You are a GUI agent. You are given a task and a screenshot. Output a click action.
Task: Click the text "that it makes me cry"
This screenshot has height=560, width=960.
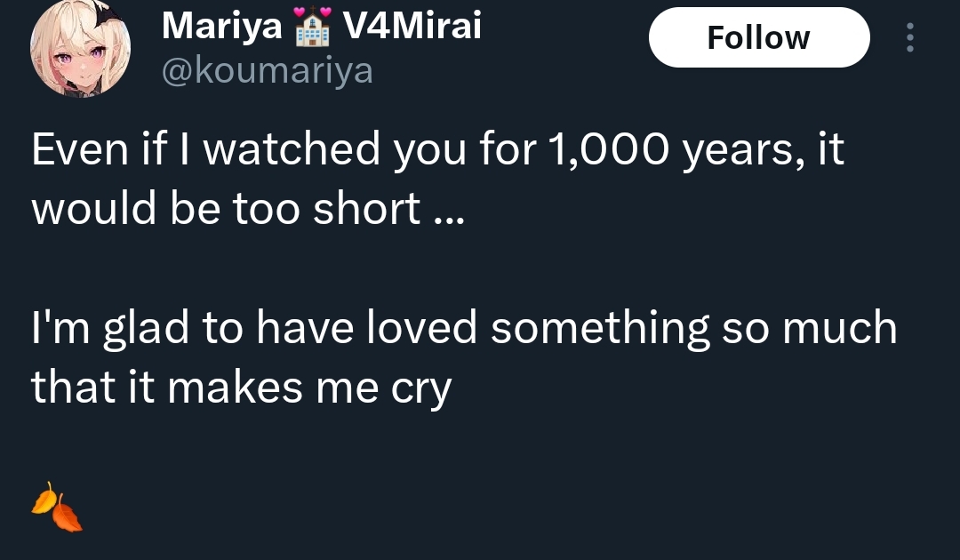[242, 388]
